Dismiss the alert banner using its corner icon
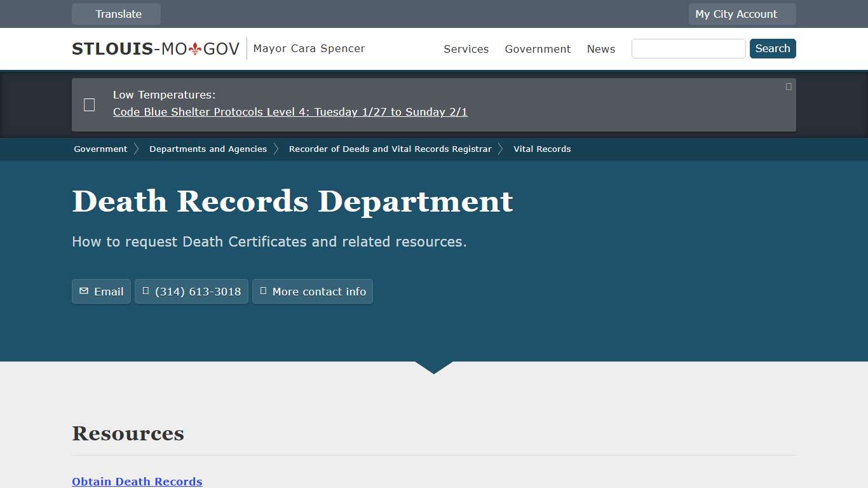The image size is (868, 488). [x=788, y=86]
